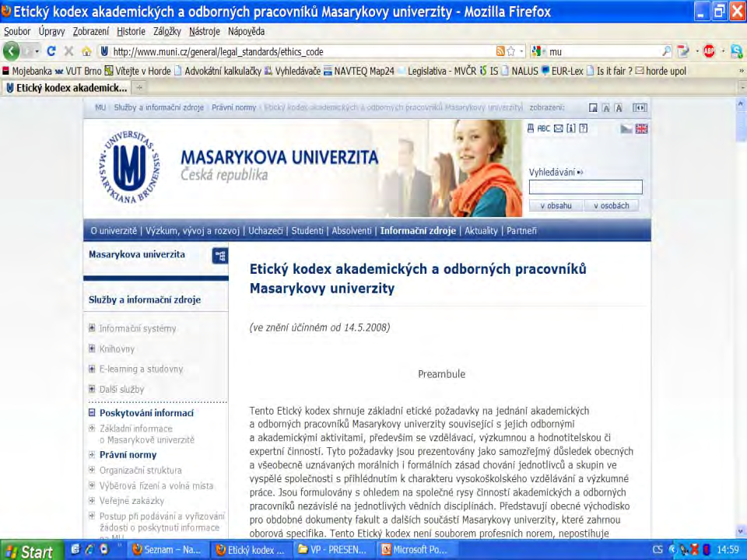Viewport: 747px width, 560px height.
Task: Focus the Firefox address bar URL
Action: (303, 51)
